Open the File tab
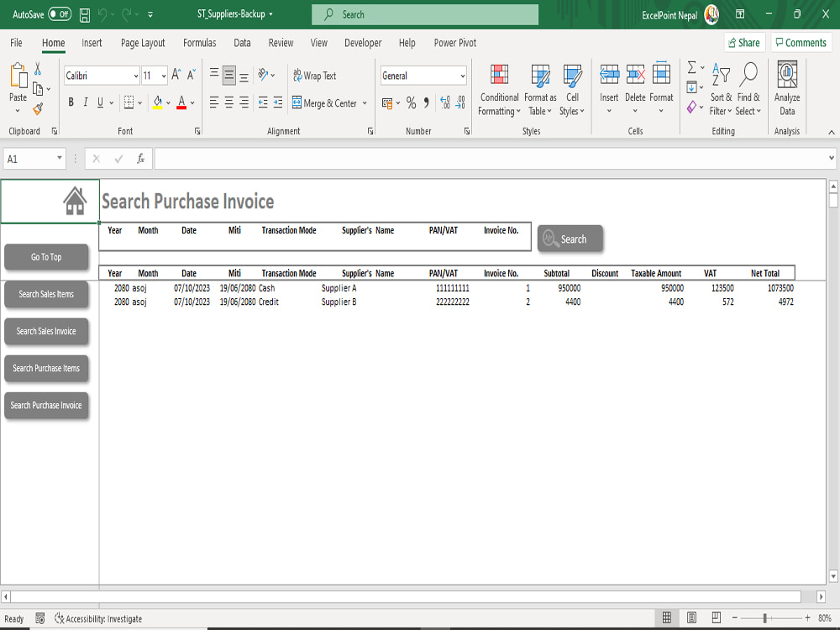 16,43
